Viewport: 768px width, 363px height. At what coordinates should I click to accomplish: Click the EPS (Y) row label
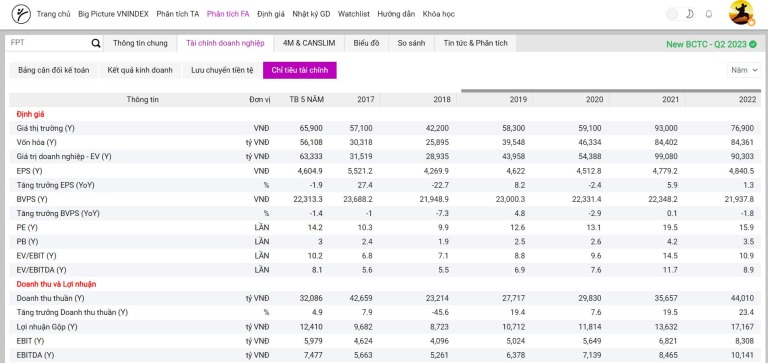point(29,170)
